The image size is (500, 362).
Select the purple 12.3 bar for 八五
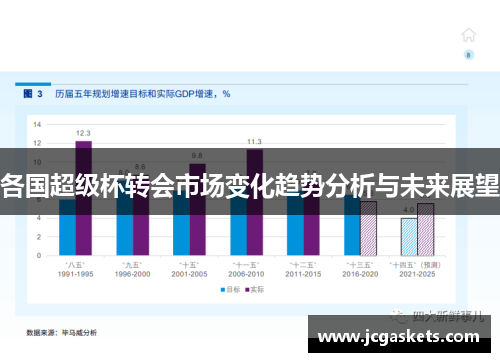pos(84,198)
